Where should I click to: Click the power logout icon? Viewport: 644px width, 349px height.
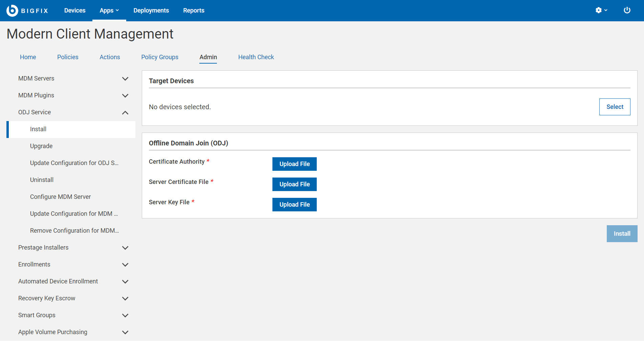[x=627, y=10]
